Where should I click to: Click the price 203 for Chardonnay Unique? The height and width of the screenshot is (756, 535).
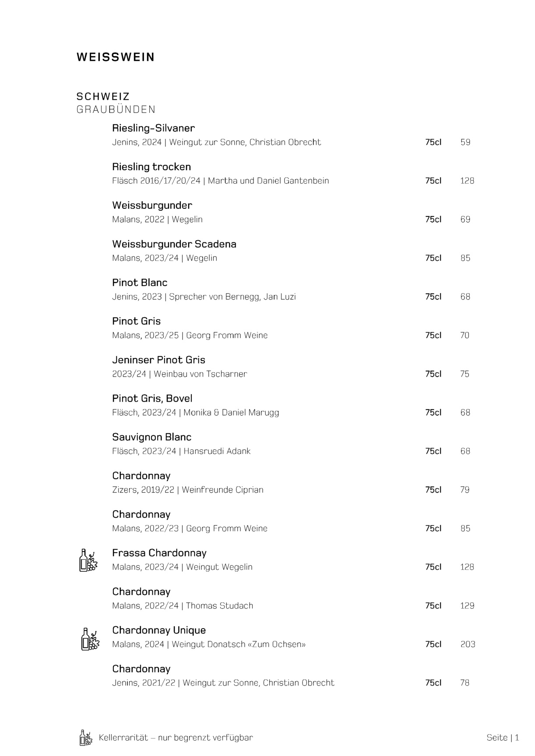click(468, 644)
